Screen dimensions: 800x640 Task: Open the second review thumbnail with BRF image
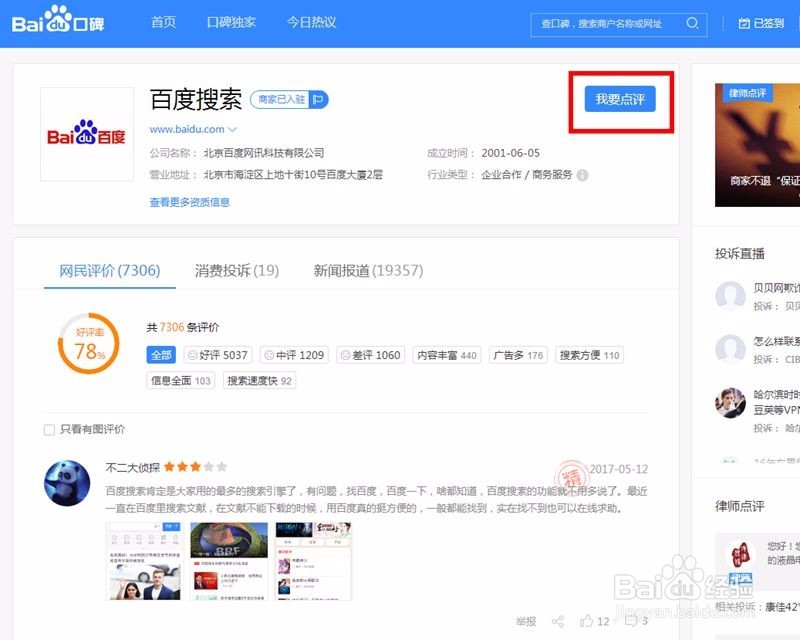[229, 561]
